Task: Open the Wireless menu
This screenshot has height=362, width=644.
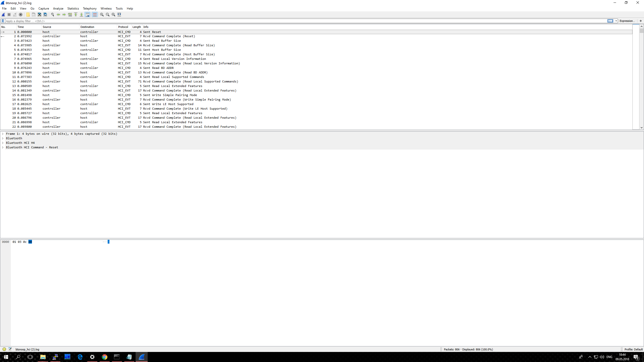Action: [x=106, y=9]
